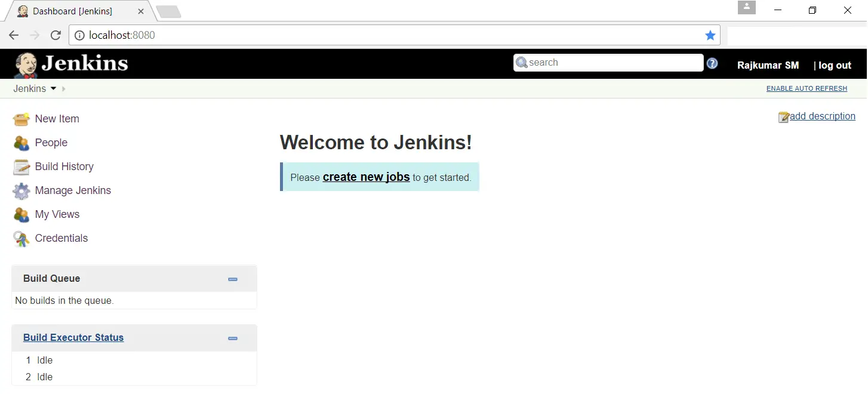
Task: Click the Credentials keys icon
Action: tap(21, 239)
